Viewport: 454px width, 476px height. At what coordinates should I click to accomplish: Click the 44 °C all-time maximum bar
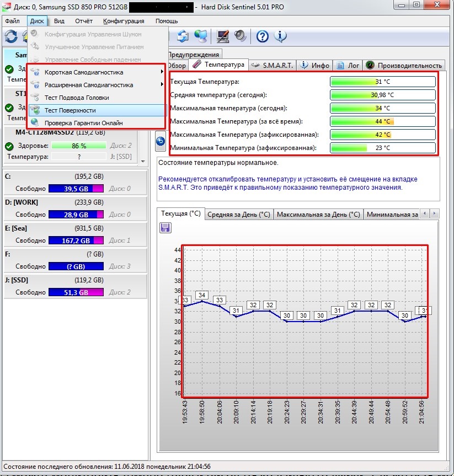click(383, 121)
